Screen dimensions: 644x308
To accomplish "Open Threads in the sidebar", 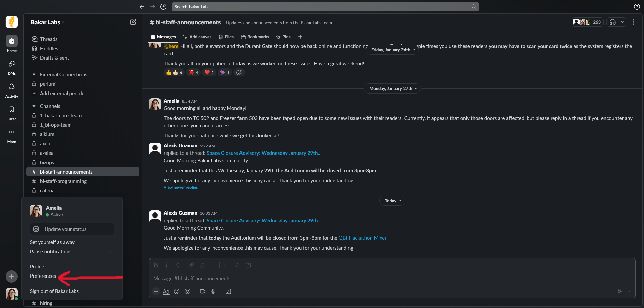I will point(49,39).
